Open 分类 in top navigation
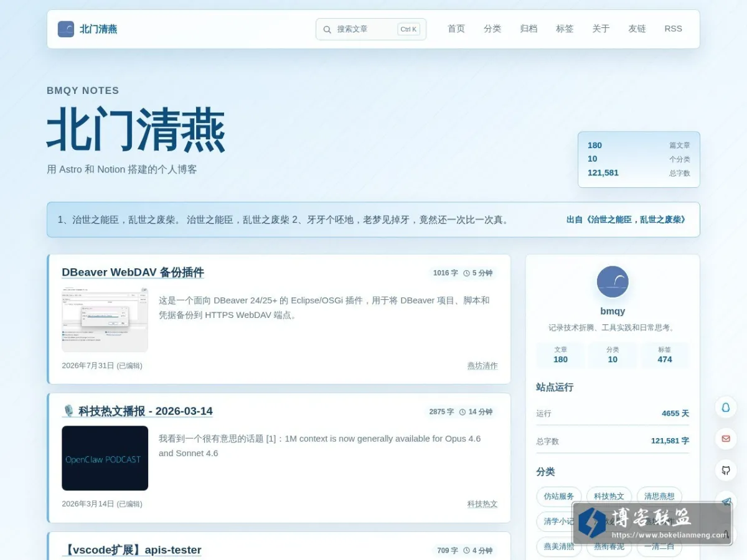The height and width of the screenshot is (560, 747). click(x=492, y=29)
